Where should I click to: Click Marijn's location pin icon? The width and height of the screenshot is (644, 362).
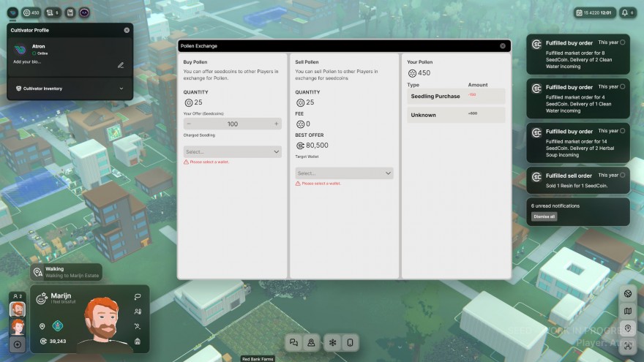point(42,326)
